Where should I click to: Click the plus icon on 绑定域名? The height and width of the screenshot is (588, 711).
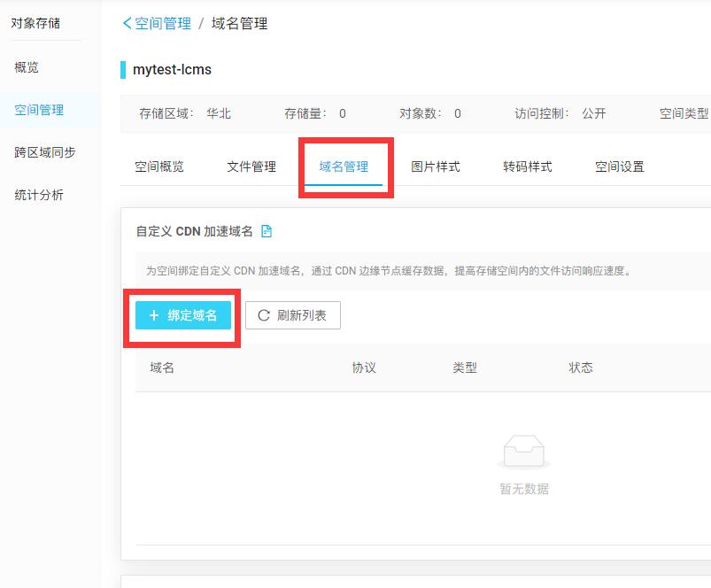pos(154,315)
